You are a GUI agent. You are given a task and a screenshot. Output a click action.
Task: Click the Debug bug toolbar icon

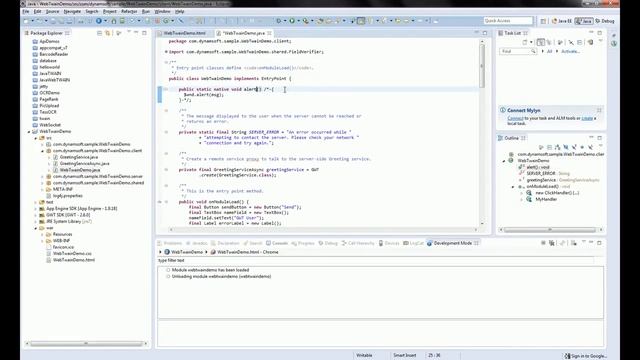(279, 21)
